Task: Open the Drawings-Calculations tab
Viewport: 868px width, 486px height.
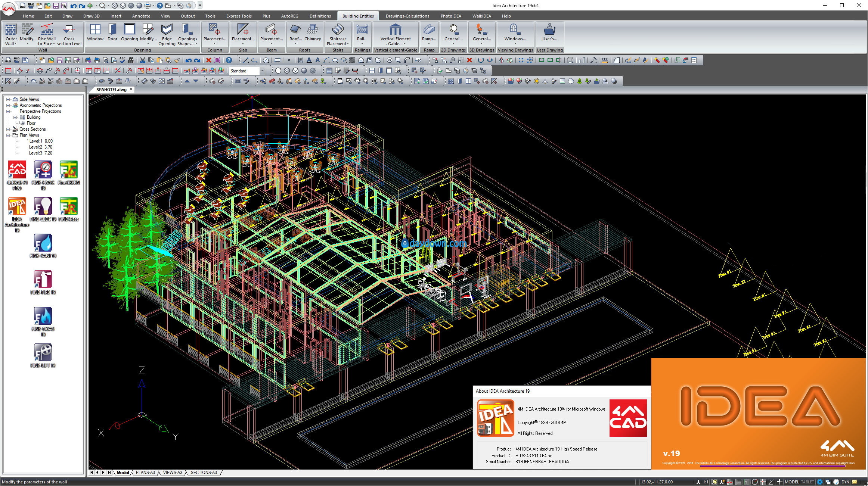Action: pyautogui.click(x=407, y=16)
